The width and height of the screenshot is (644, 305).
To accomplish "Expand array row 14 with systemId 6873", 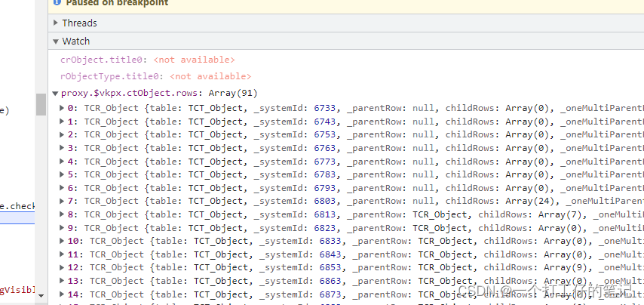I will coord(62,294).
